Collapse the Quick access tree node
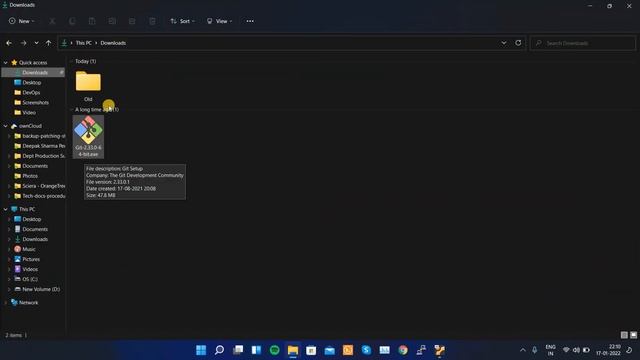The width and height of the screenshot is (640, 360). (6, 63)
